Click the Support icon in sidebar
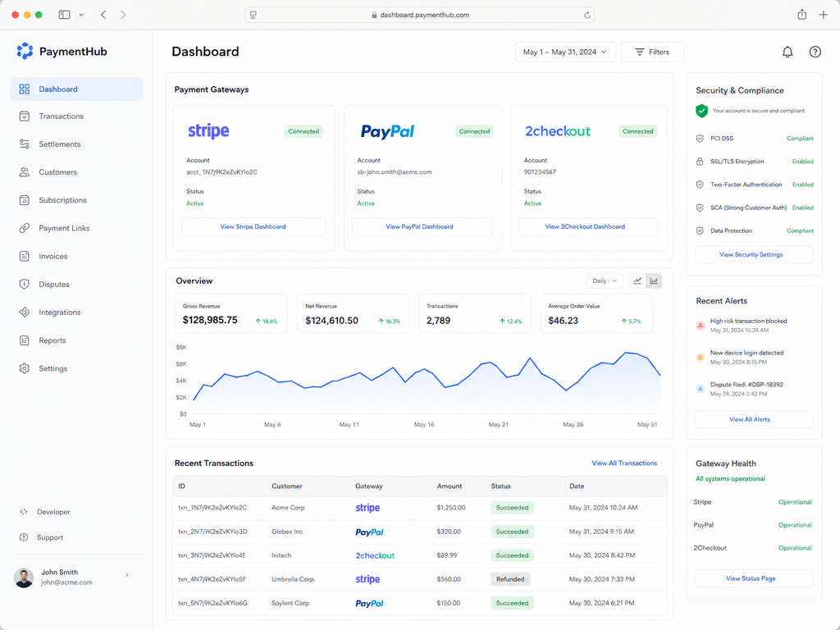Image resolution: width=840 pixels, height=630 pixels. (24, 537)
